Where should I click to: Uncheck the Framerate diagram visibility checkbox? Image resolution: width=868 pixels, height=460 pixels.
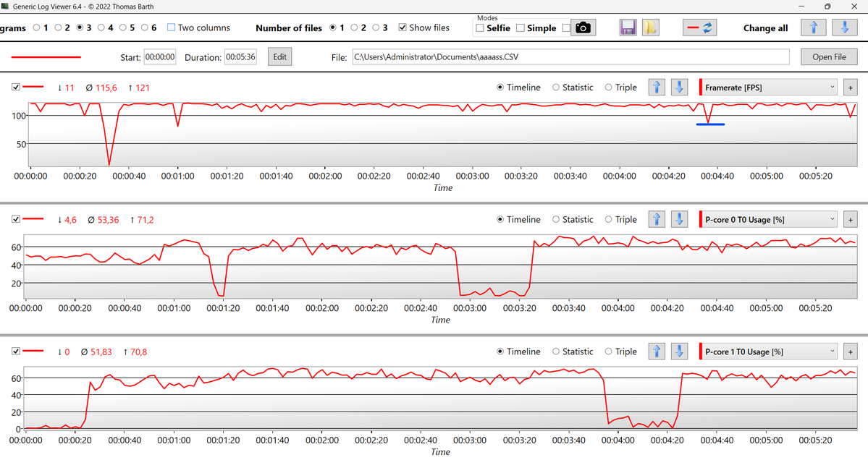coord(15,87)
